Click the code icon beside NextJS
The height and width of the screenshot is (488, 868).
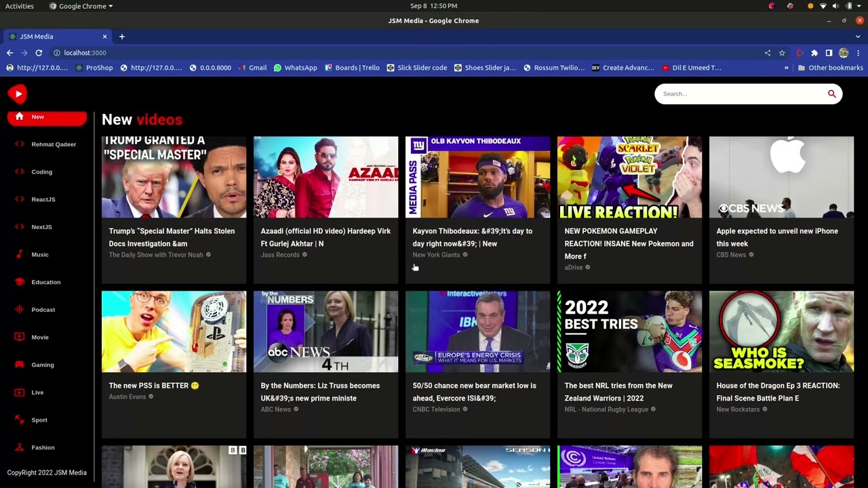point(19,227)
